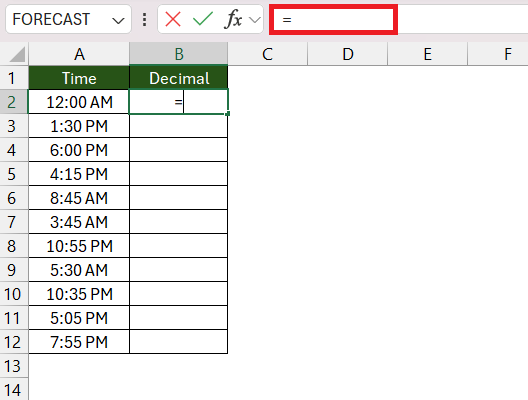Expand the fx function dropdown chevron
The height and width of the screenshot is (400, 528).
(x=255, y=20)
